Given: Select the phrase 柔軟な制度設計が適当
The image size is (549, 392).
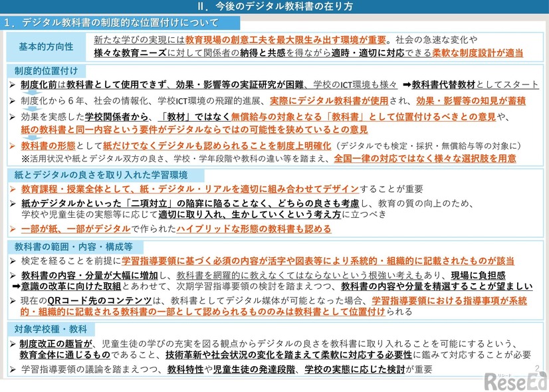Looking at the screenshot, I should (x=477, y=53).
